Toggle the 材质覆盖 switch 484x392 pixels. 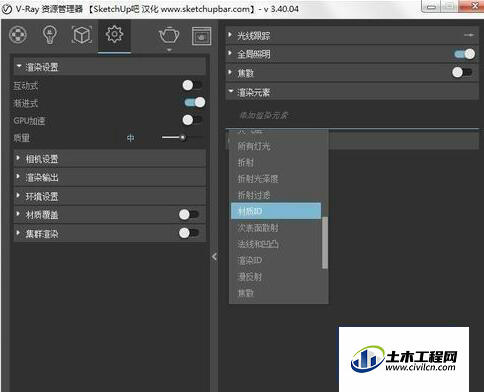click(x=189, y=214)
